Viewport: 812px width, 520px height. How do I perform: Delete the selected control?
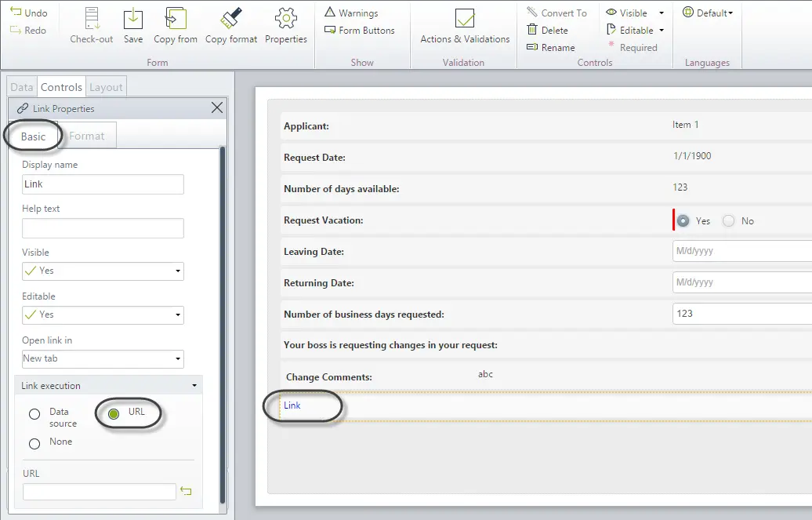point(547,30)
